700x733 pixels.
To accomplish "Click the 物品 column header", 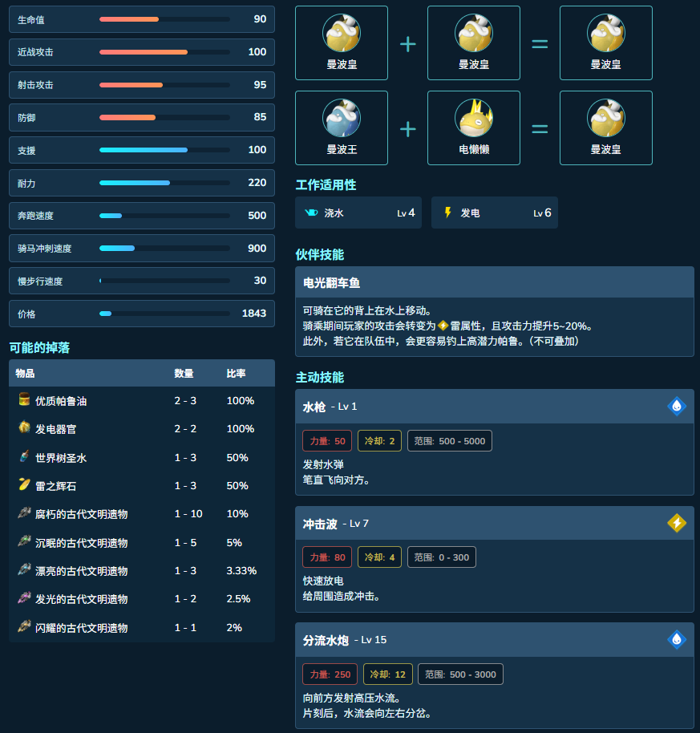I will [x=25, y=373].
